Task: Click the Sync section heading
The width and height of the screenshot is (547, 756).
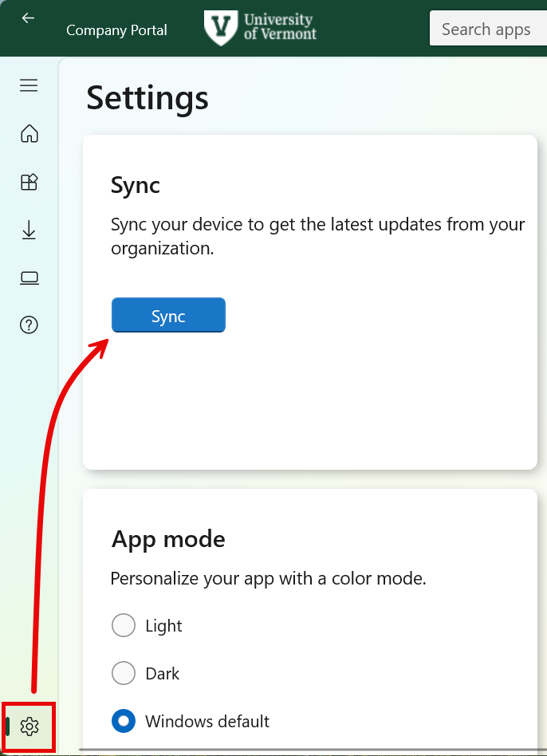Action: click(136, 185)
